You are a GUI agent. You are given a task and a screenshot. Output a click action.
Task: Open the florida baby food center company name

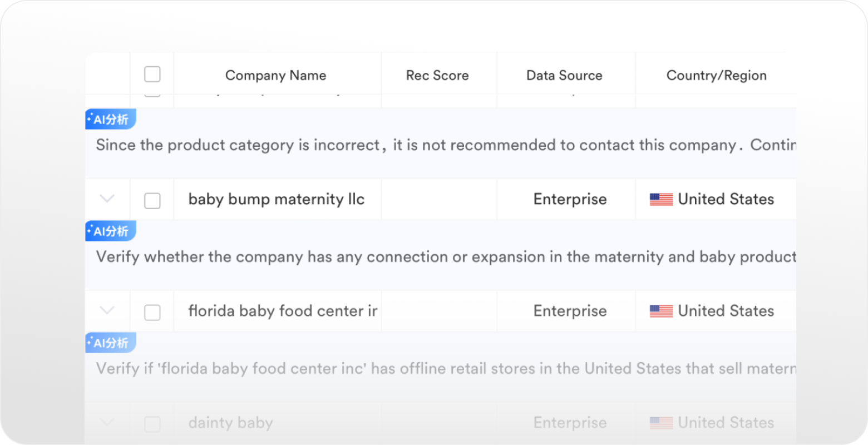pos(283,311)
